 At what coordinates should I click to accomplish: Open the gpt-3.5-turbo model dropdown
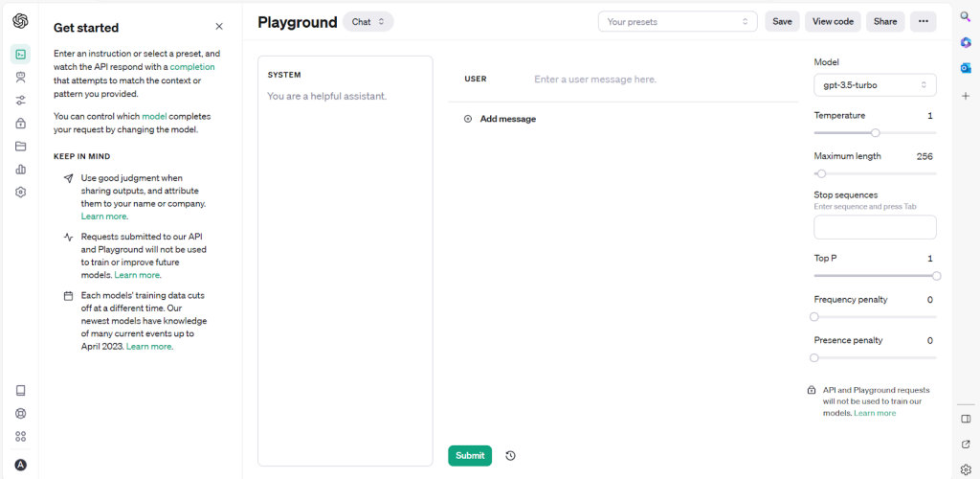tap(875, 85)
